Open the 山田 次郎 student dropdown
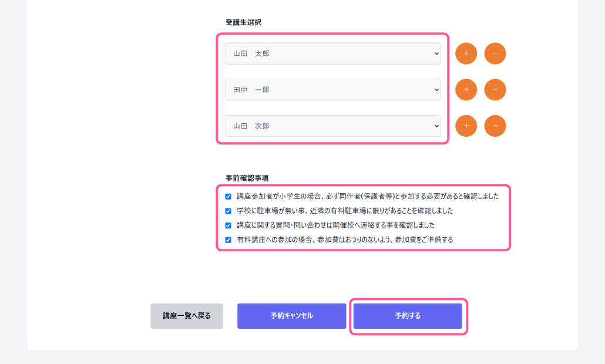This screenshot has width=605, height=364. tap(332, 126)
